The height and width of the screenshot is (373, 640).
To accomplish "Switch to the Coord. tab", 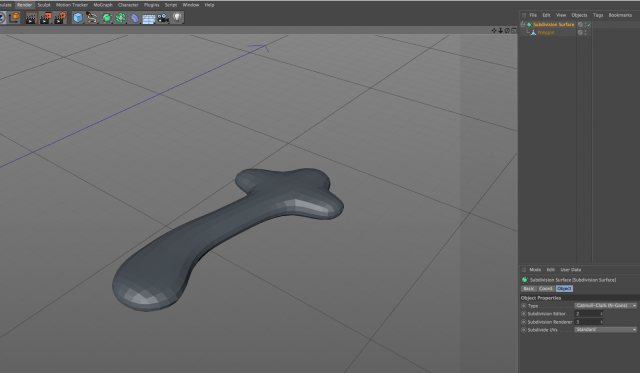I will 546,289.
